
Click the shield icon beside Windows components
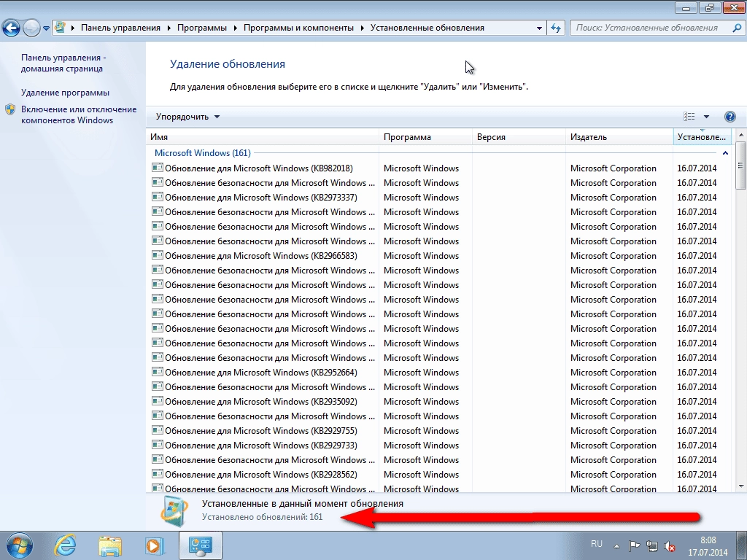click(x=10, y=109)
